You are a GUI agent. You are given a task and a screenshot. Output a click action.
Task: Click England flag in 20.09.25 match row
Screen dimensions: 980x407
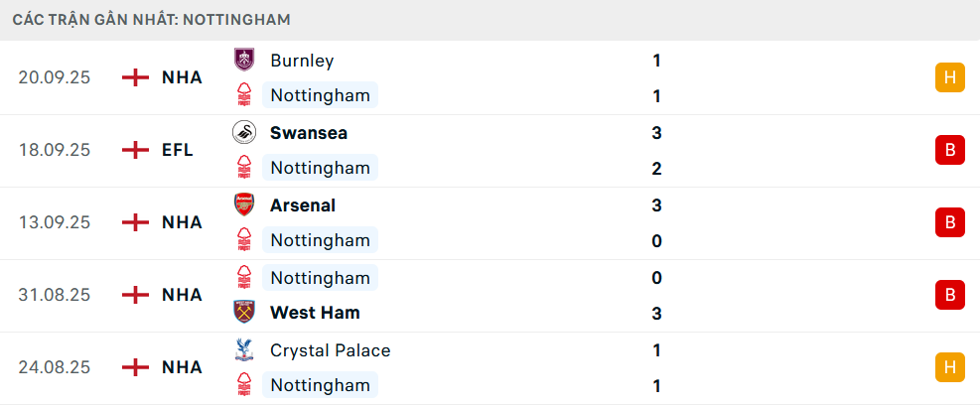click(135, 77)
